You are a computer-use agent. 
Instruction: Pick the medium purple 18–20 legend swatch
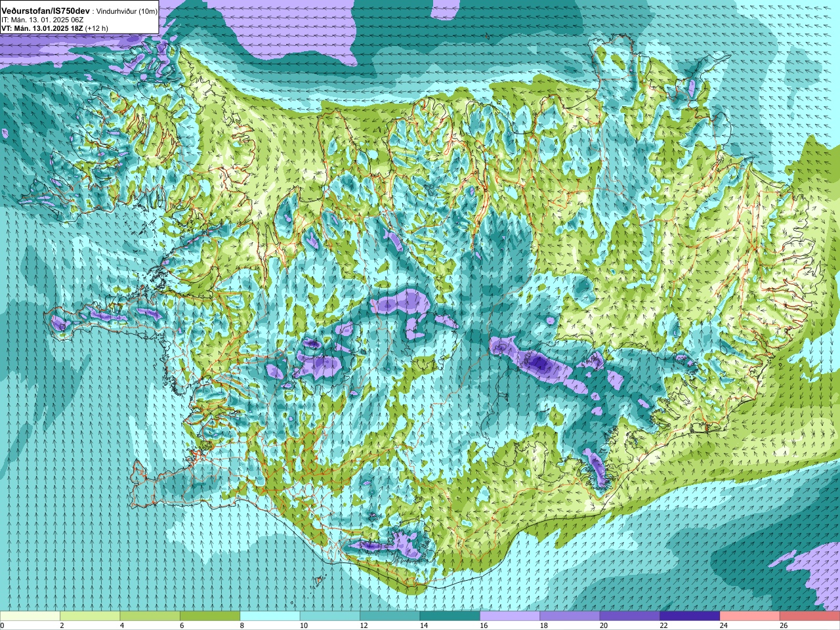click(x=570, y=616)
